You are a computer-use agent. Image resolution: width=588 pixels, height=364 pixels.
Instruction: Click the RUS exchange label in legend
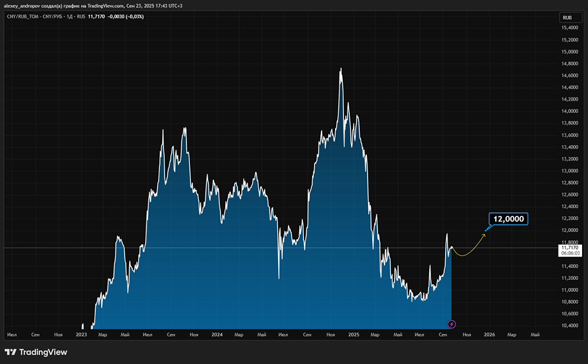point(82,16)
